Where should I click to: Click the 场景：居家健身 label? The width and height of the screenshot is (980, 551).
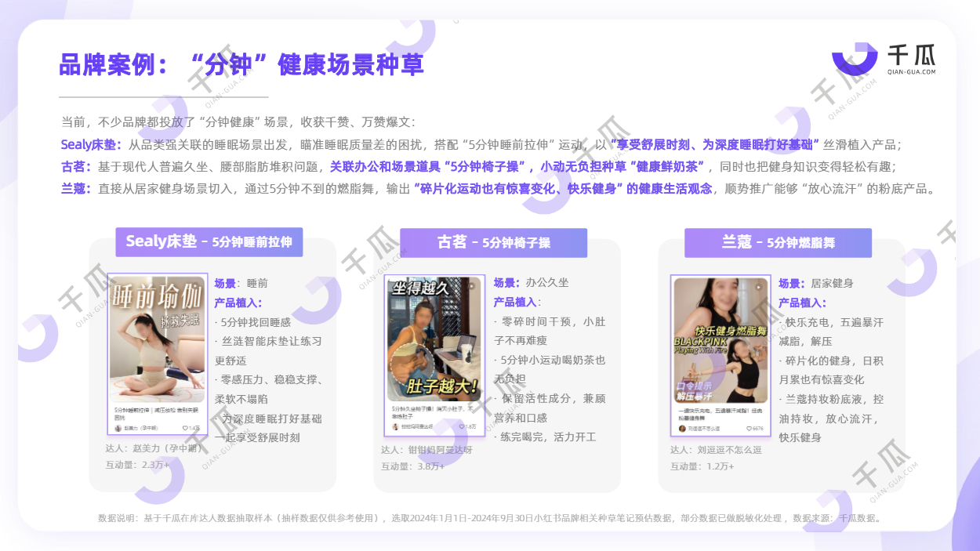pyautogui.click(x=815, y=283)
